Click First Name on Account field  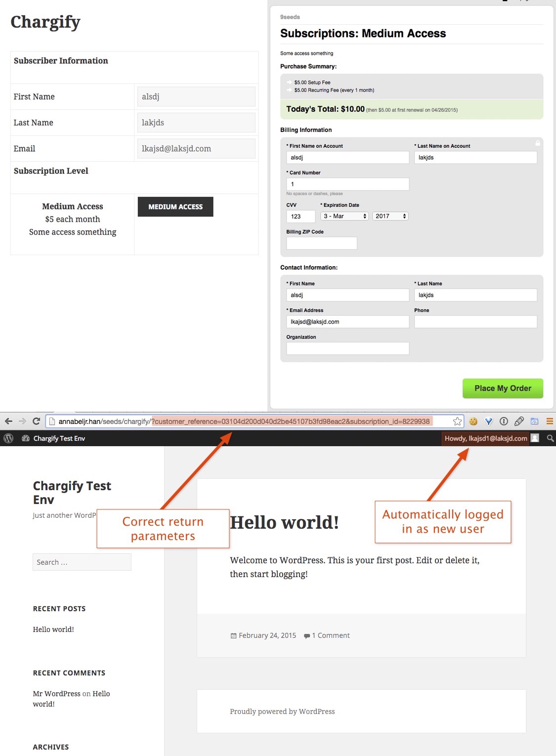pos(348,158)
